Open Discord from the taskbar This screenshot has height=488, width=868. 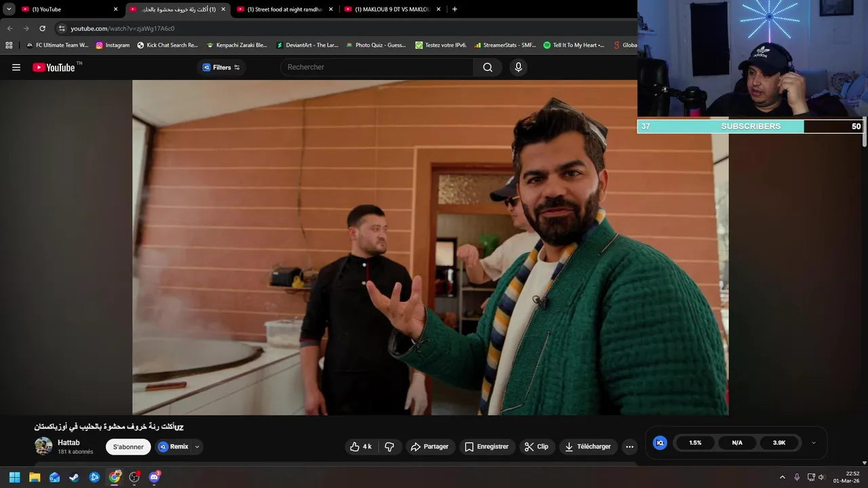(x=155, y=477)
